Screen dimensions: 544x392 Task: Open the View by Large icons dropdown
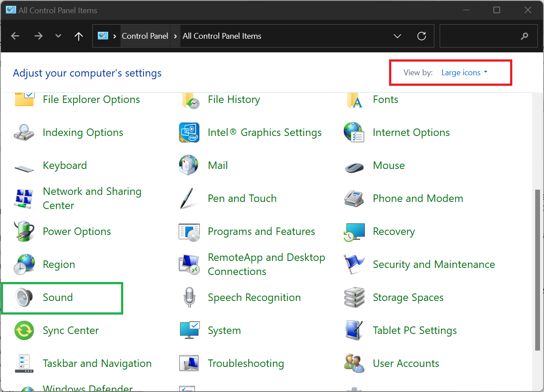[464, 73]
